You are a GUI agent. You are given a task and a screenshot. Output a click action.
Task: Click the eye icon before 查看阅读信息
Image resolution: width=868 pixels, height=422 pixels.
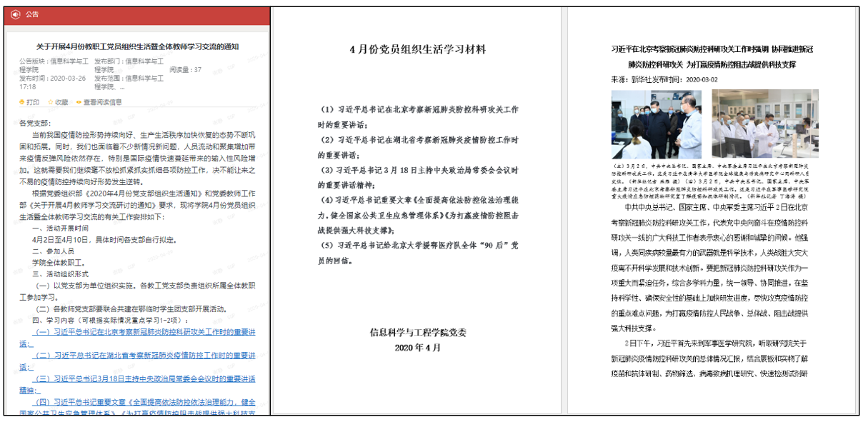click(79, 101)
